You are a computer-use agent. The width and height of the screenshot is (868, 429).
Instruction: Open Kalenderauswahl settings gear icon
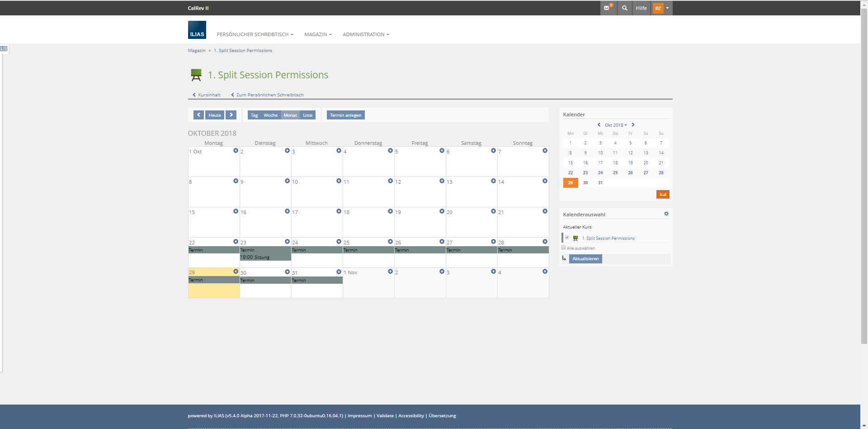666,214
